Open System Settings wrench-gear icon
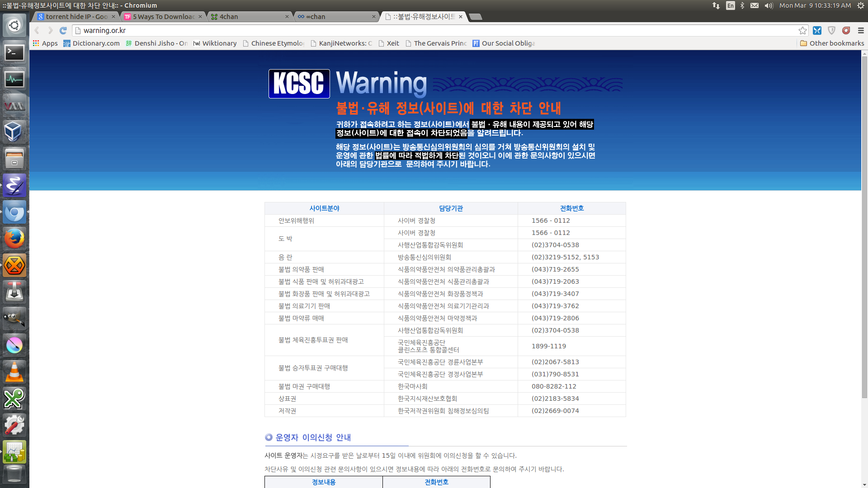Image resolution: width=868 pixels, height=488 pixels. point(14,425)
